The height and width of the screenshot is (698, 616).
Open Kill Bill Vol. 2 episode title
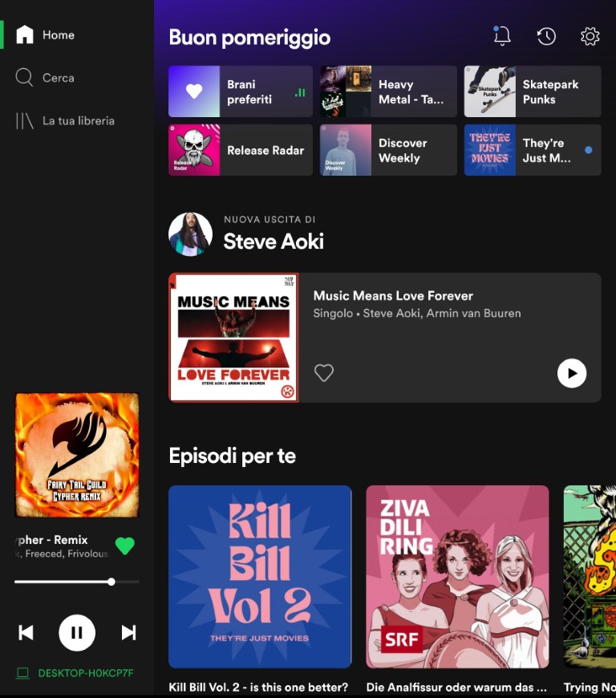pyautogui.click(x=258, y=687)
